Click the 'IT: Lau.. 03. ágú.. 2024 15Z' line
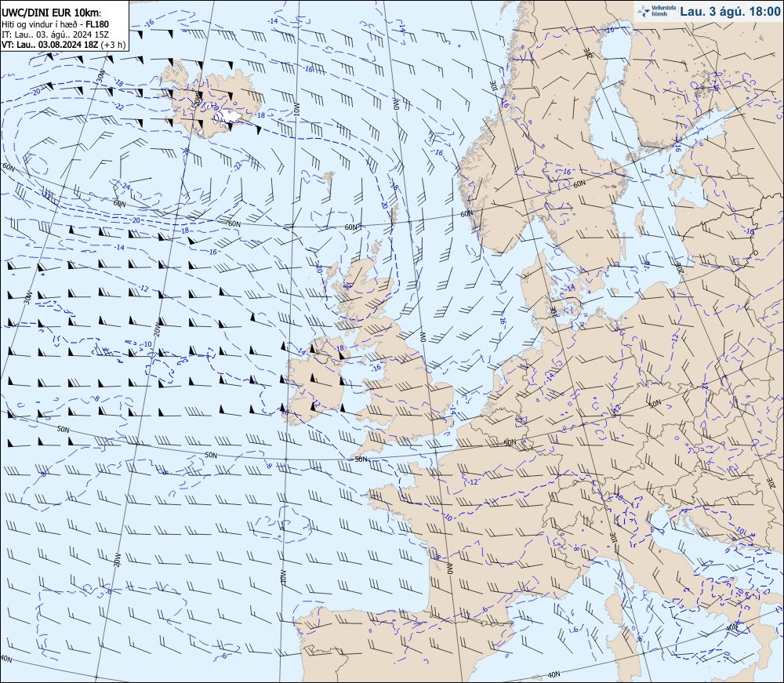This screenshot has height=683, width=784. 55,35
